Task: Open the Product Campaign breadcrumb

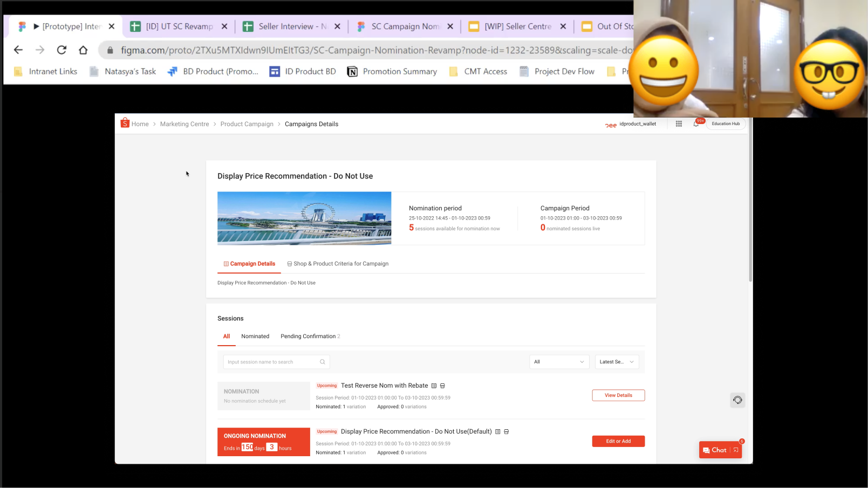Action: 247,124
